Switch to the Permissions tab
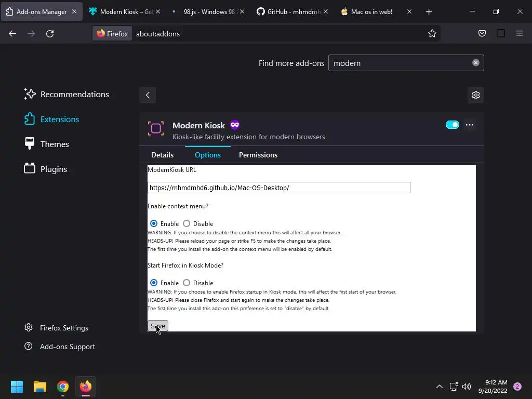 click(258, 155)
